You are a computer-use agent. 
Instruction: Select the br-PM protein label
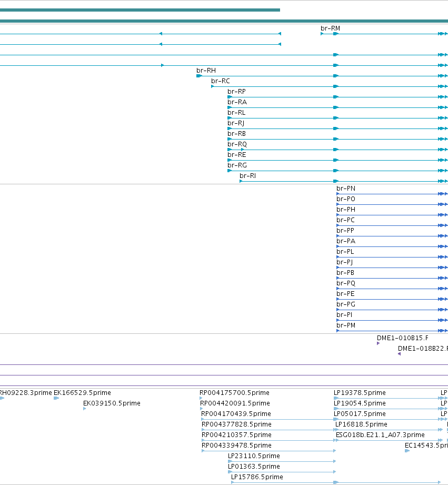click(346, 325)
